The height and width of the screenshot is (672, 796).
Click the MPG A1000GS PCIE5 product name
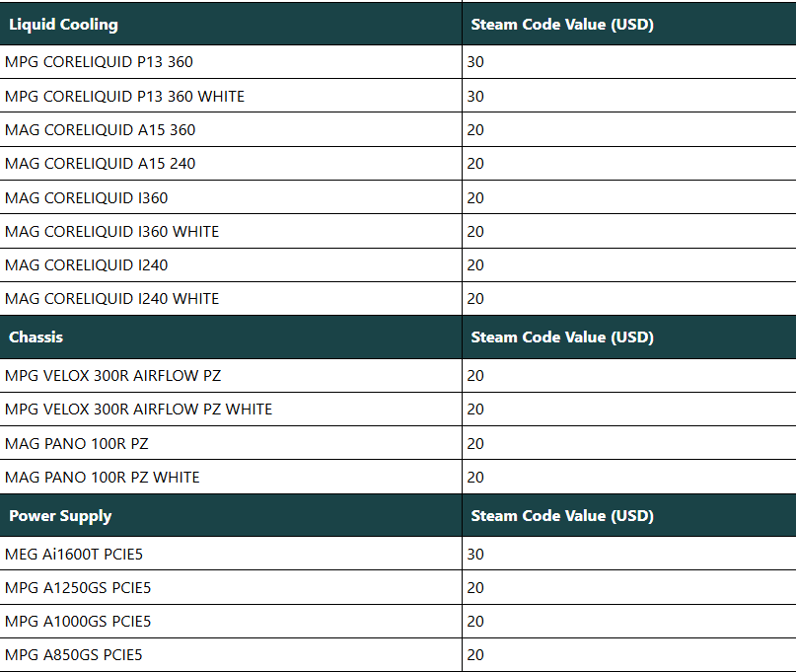pyautogui.click(x=78, y=622)
